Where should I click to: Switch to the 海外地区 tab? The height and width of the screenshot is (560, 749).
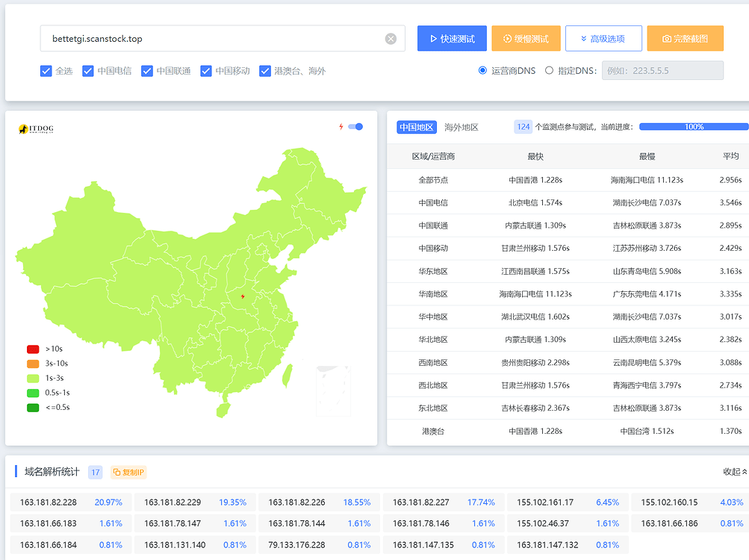coord(461,127)
